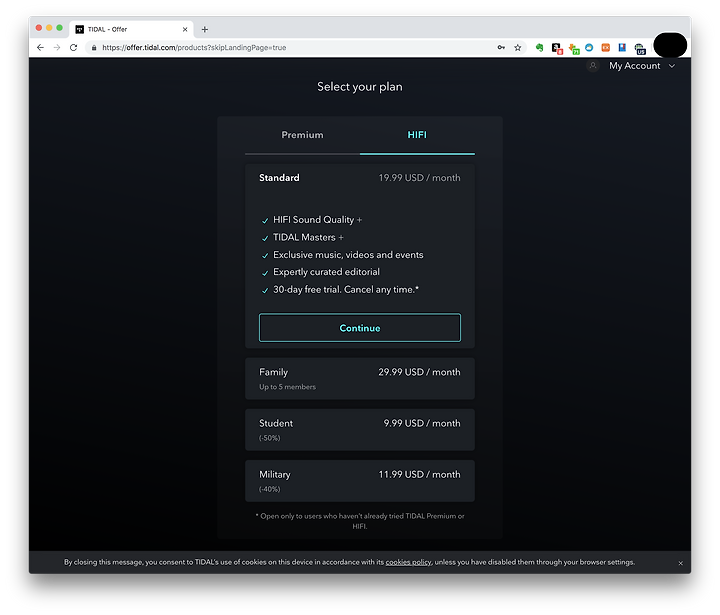
Task: Expand TIDAL Masters plus info
Action: tap(341, 237)
